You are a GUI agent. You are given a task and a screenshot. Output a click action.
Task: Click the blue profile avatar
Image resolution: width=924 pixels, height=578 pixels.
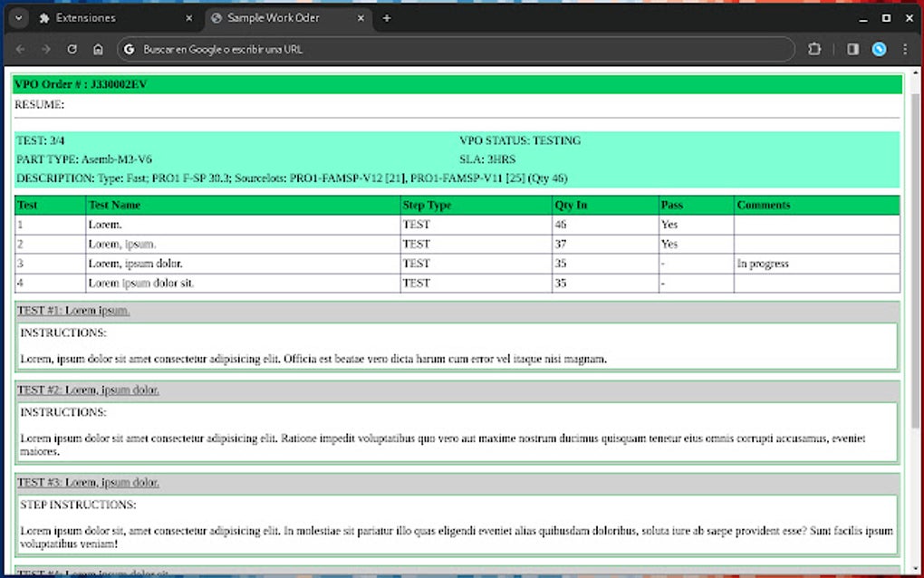coord(877,50)
